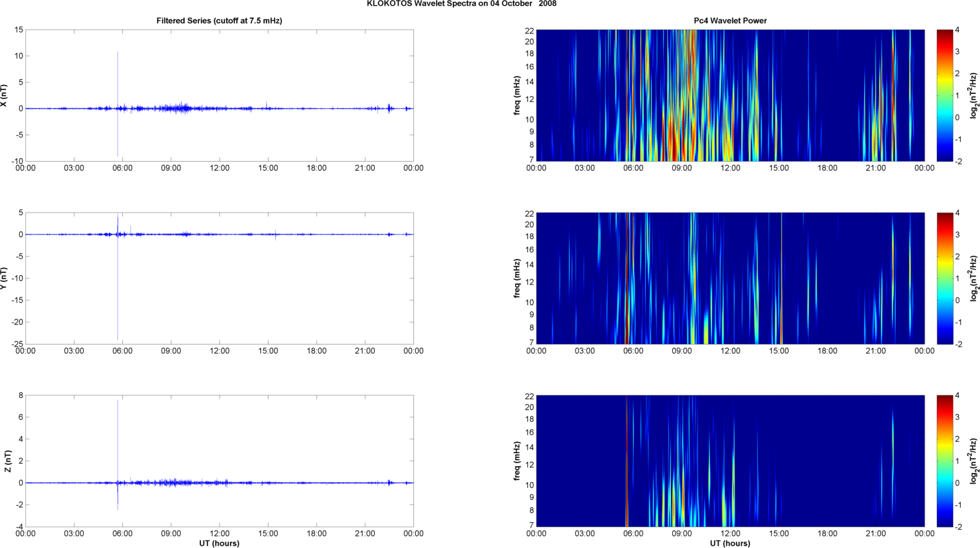Click the 21:00 tick under middle spectrogram
The height and width of the screenshot is (548, 980).
(x=876, y=351)
